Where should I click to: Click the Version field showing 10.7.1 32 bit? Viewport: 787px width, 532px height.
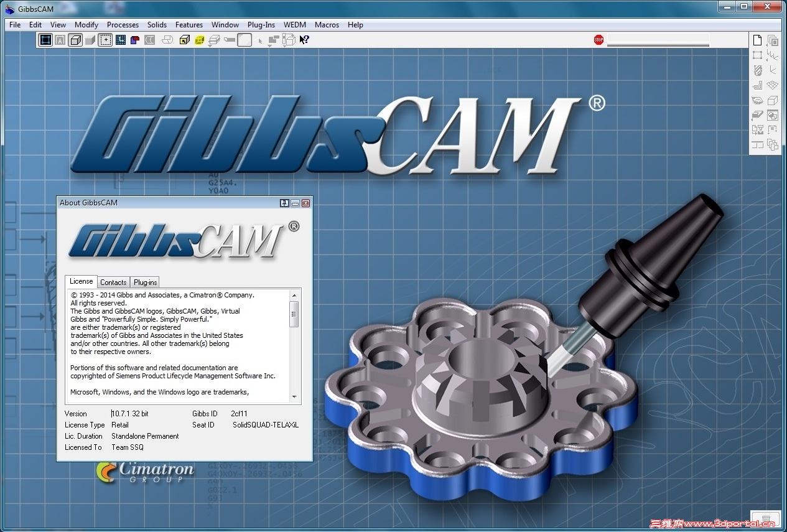130,414
